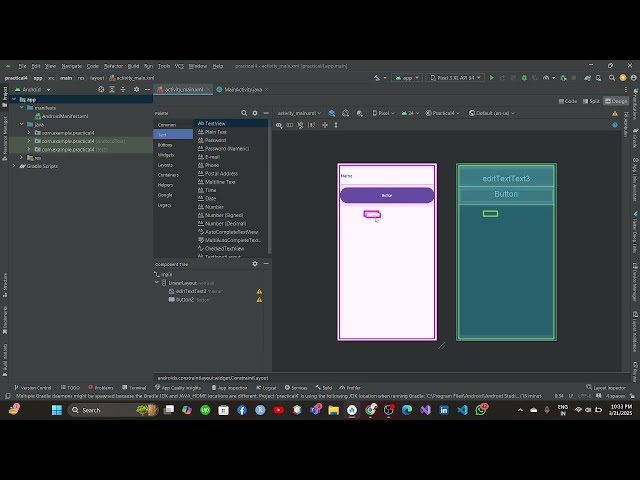The image size is (640, 480).
Task: Click Select Opened File target icon in Project panel
Action: [101, 89]
